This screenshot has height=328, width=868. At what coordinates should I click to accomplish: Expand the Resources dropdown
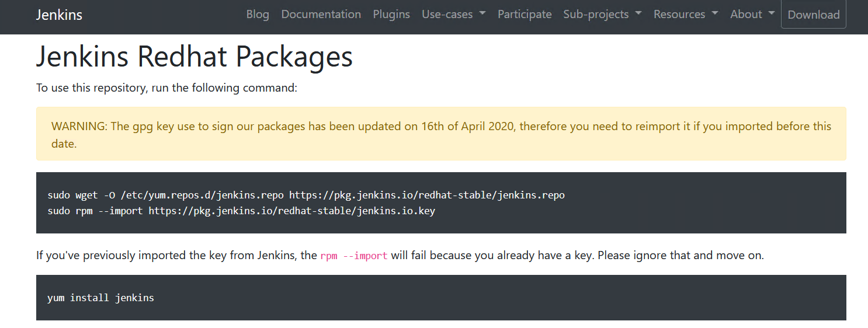click(x=686, y=15)
